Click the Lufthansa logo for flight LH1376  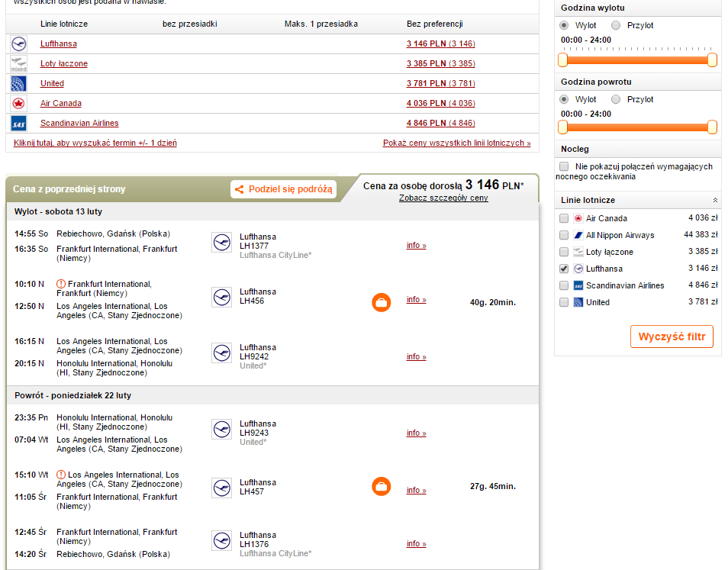[x=222, y=541]
